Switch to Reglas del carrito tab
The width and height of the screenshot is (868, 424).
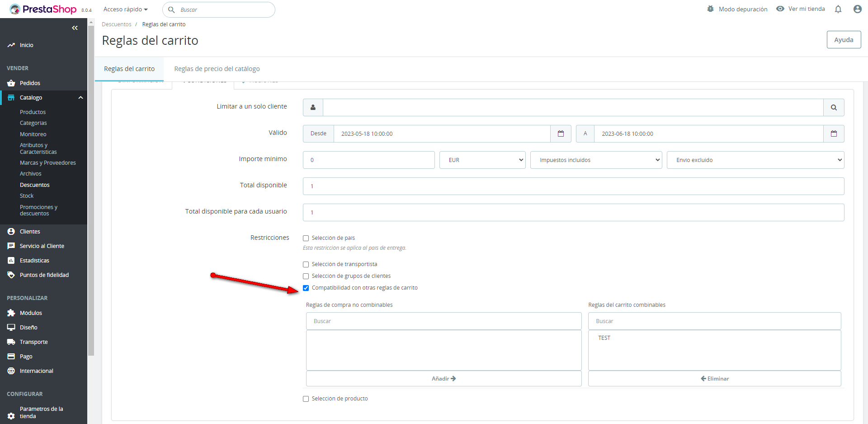(129, 69)
